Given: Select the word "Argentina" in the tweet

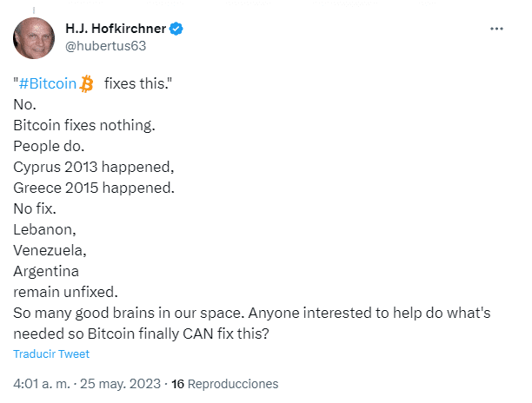Looking at the screenshot, I should click(x=46, y=272).
